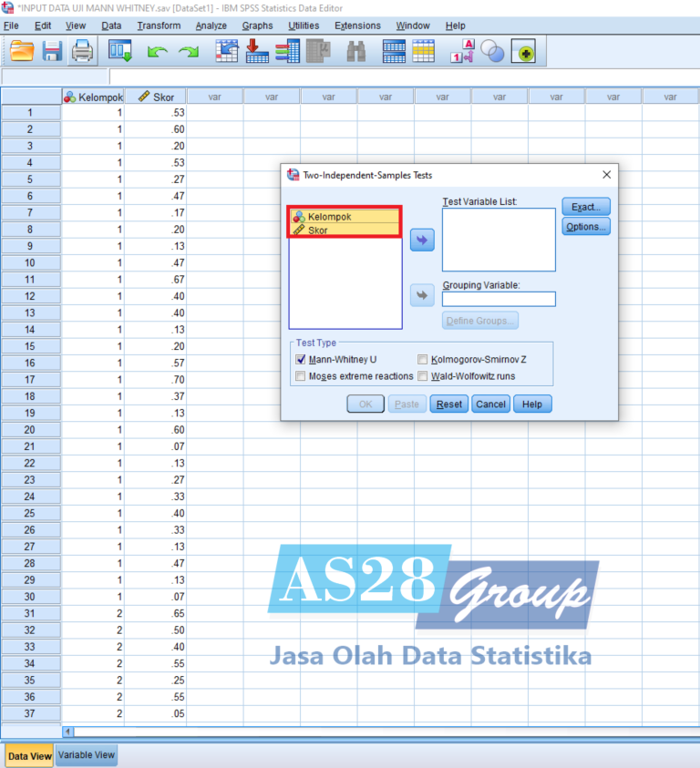Click the Redo arrow icon
Image resolution: width=700 pixels, height=768 pixels.
188,53
